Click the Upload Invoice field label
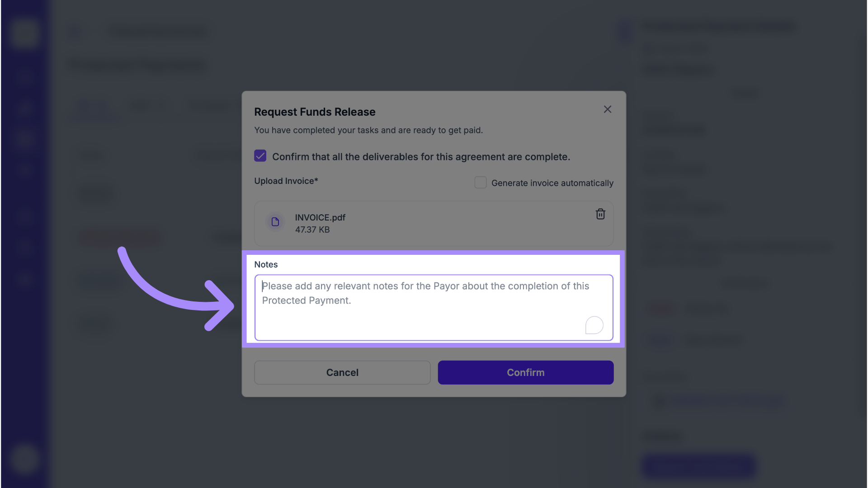This screenshot has width=868, height=488. pyautogui.click(x=286, y=181)
